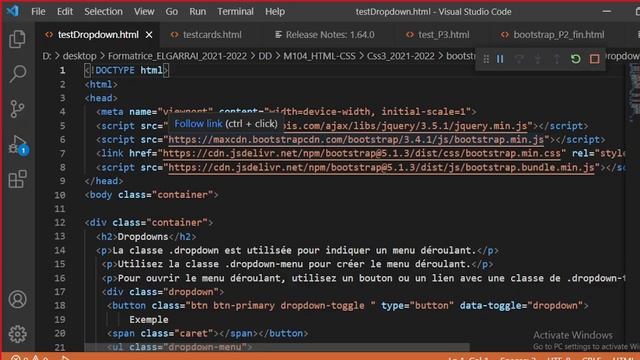Open the Source Control view
This screenshot has height=360, width=640.
coord(18,109)
